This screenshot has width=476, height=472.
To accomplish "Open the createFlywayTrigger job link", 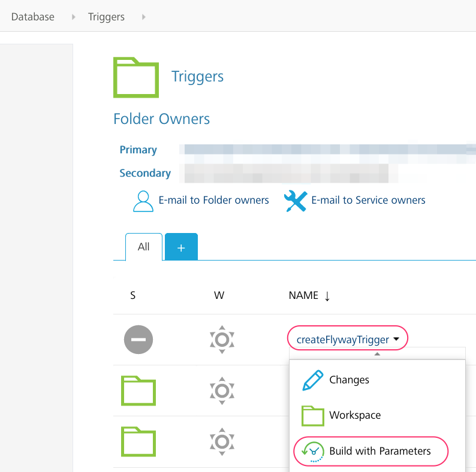I will click(342, 340).
